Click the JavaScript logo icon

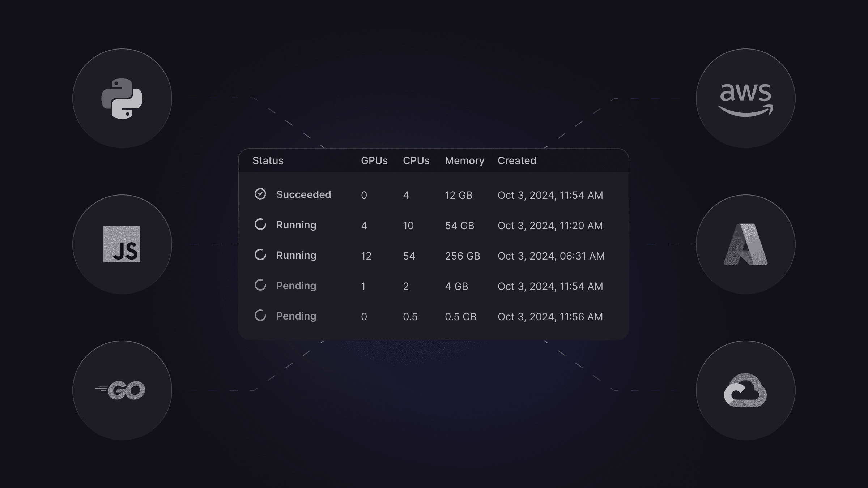click(122, 244)
